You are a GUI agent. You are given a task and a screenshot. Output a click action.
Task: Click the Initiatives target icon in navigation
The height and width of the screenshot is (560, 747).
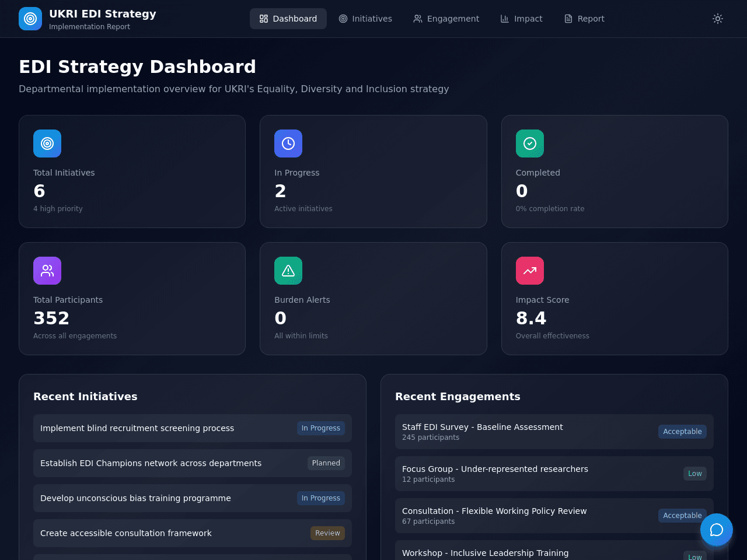pos(343,19)
